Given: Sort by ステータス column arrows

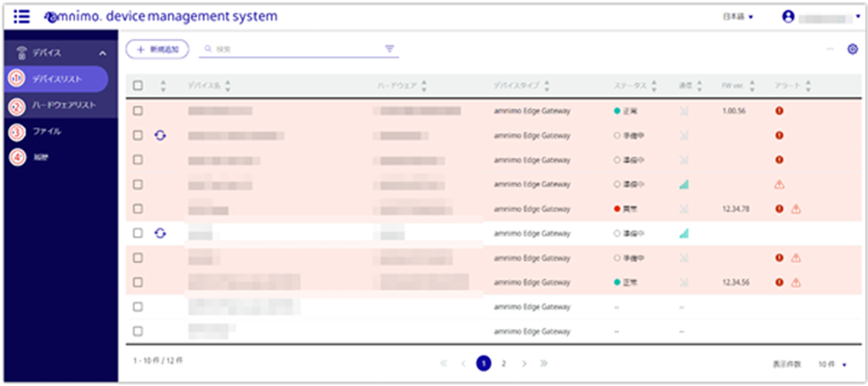Looking at the screenshot, I should coord(654,86).
